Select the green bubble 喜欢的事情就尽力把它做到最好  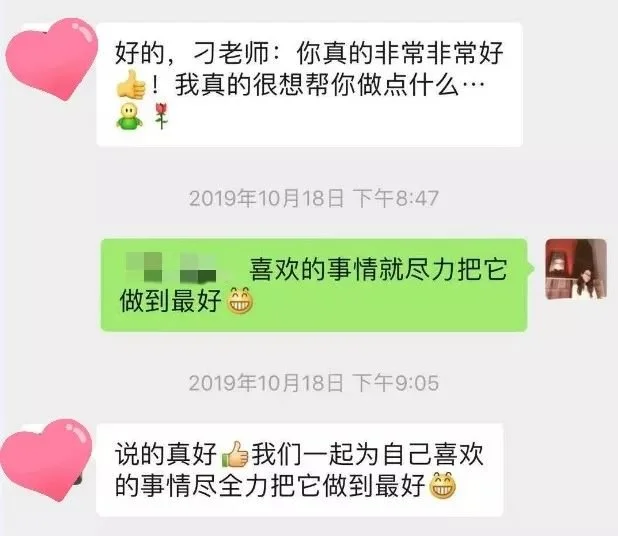tap(314, 285)
